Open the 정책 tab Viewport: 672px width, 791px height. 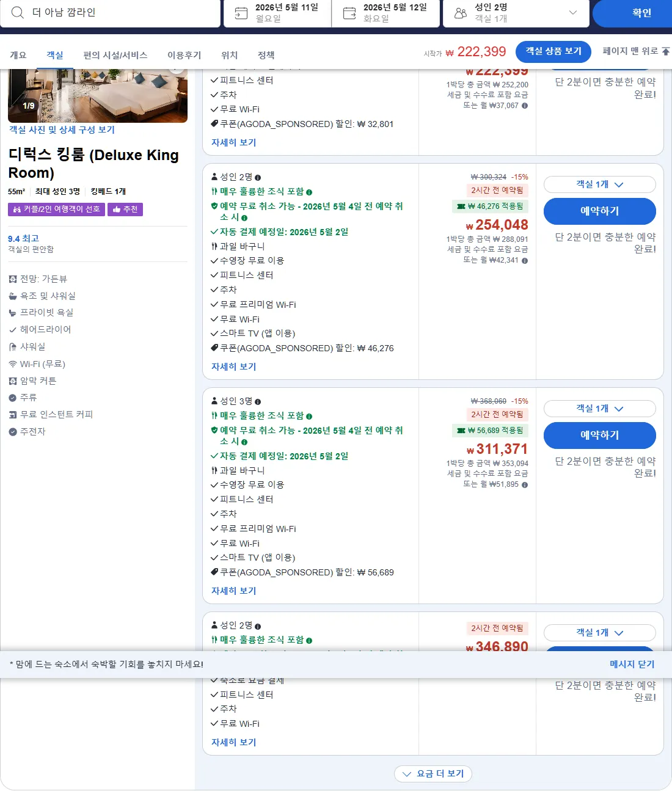[x=266, y=55]
